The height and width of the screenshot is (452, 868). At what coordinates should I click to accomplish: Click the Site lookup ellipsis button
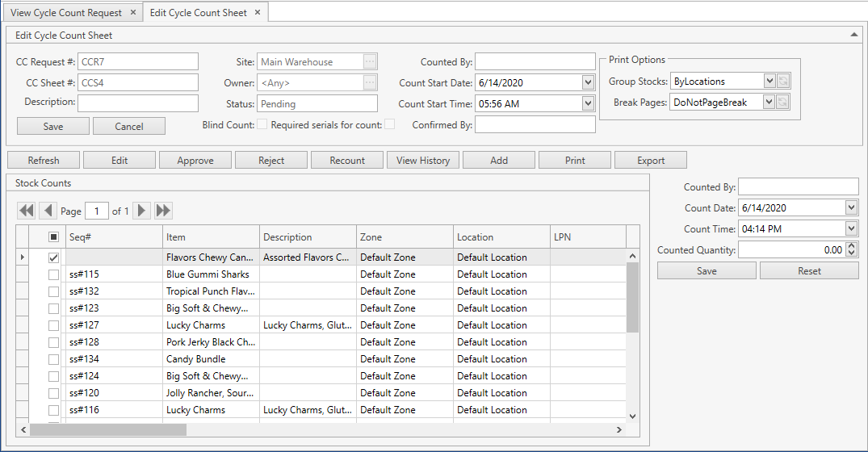pyautogui.click(x=370, y=62)
